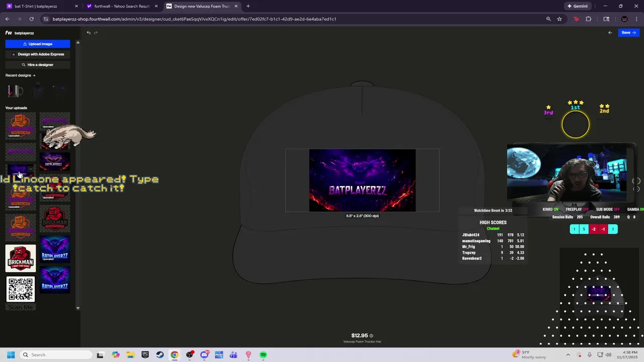The width and height of the screenshot is (644, 362).
Task: Show hidden system tray icons
Action: coord(568,355)
